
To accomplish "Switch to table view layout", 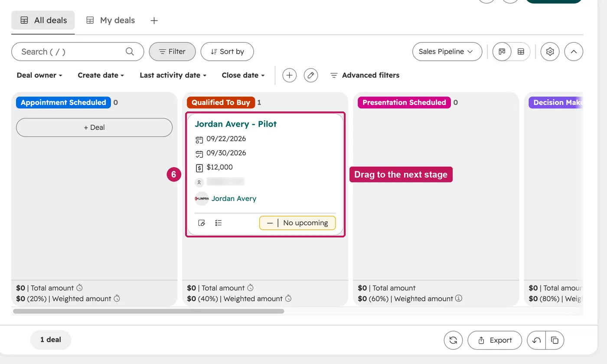I will (521, 52).
